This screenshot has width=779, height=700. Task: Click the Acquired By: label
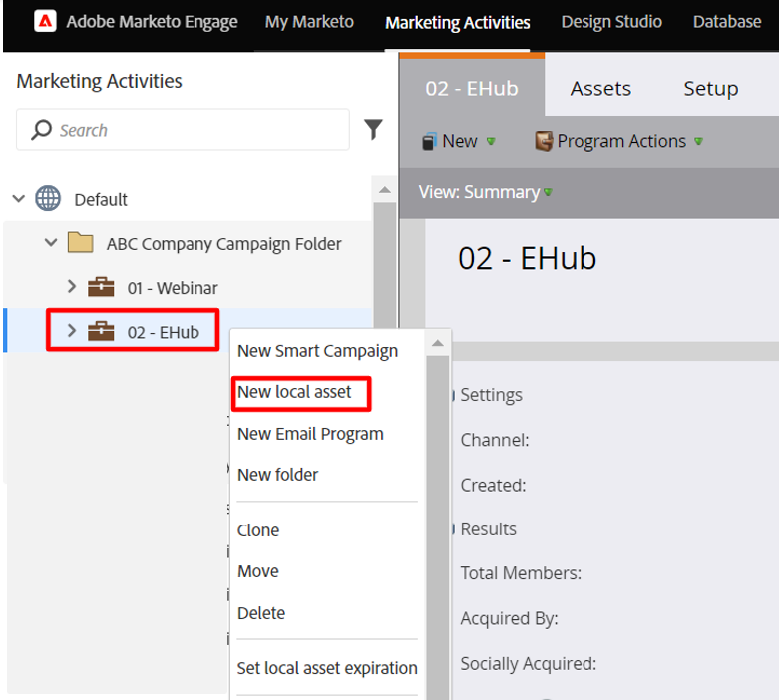click(x=510, y=619)
